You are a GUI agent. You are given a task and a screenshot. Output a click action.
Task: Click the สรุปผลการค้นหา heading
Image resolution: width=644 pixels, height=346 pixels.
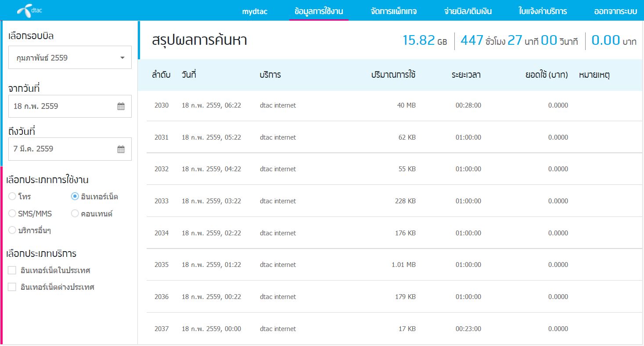click(200, 41)
